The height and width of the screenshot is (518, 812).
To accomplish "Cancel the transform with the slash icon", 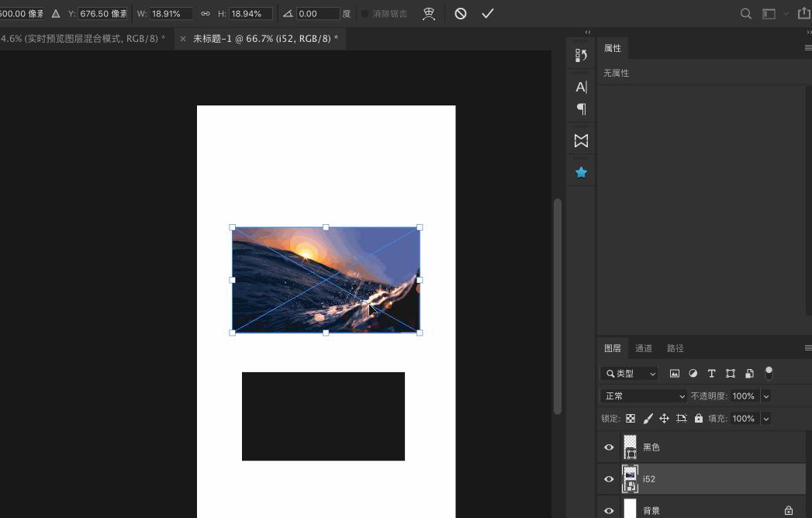I will point(460,13).
